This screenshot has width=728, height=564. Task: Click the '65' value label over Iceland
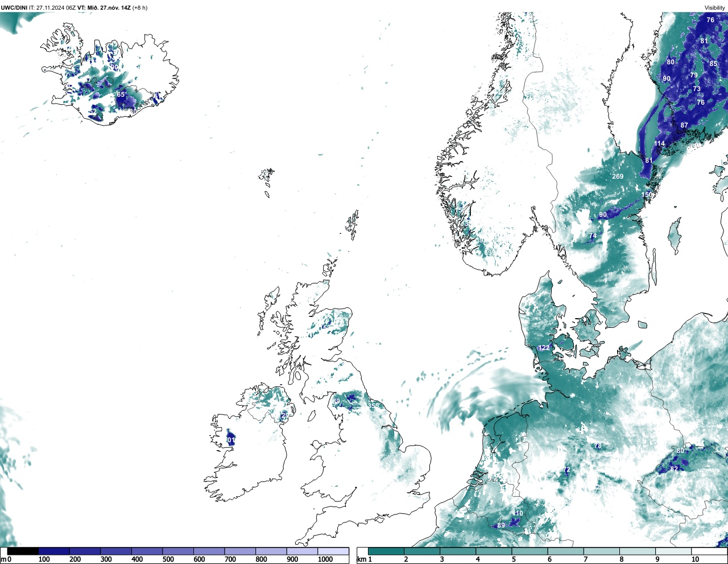tap(121, 94)
